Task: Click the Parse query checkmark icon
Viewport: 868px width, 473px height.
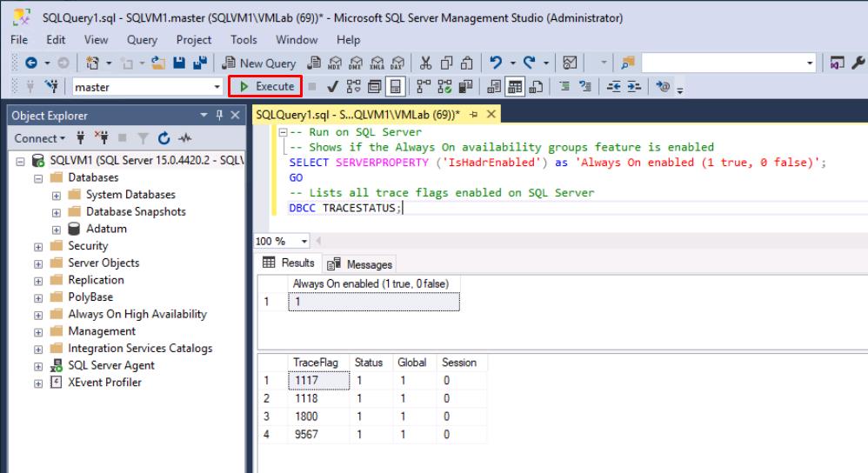Action: 332,87
